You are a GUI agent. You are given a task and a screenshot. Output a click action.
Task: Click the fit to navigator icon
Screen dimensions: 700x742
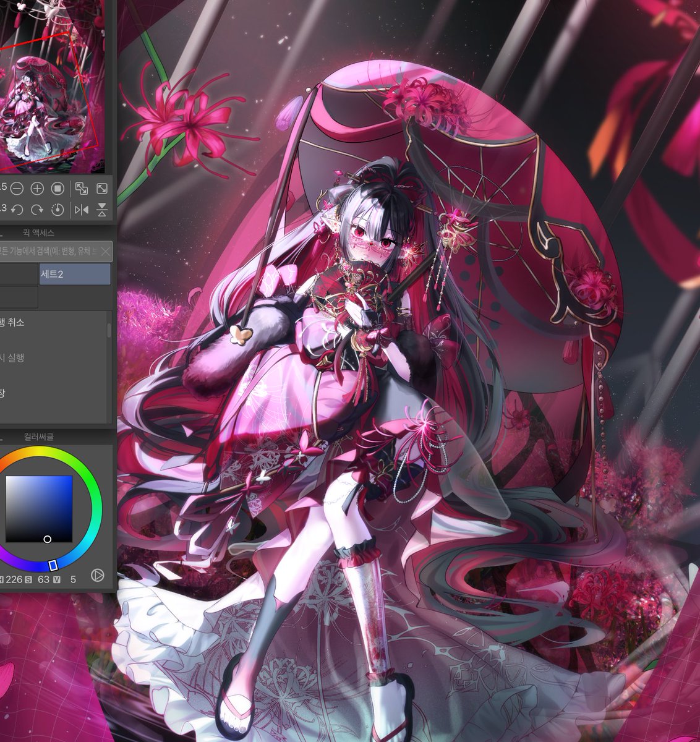click(82, 188)
